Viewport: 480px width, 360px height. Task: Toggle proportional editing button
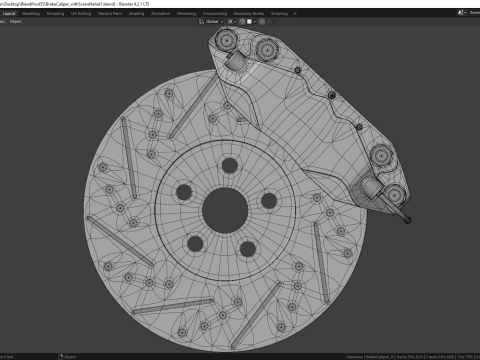pyautogui.click(x=262, y=22)
